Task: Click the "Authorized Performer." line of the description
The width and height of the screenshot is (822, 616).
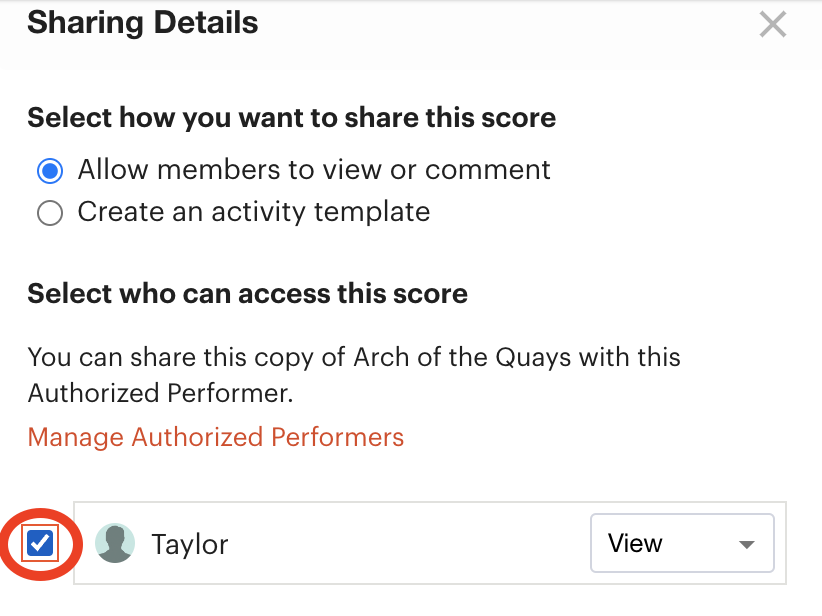Action: click(160, 393)
